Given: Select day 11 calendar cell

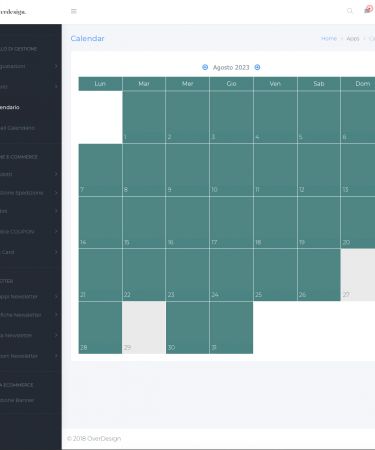Looking at the screenshot, I should [x=275, y=170].
